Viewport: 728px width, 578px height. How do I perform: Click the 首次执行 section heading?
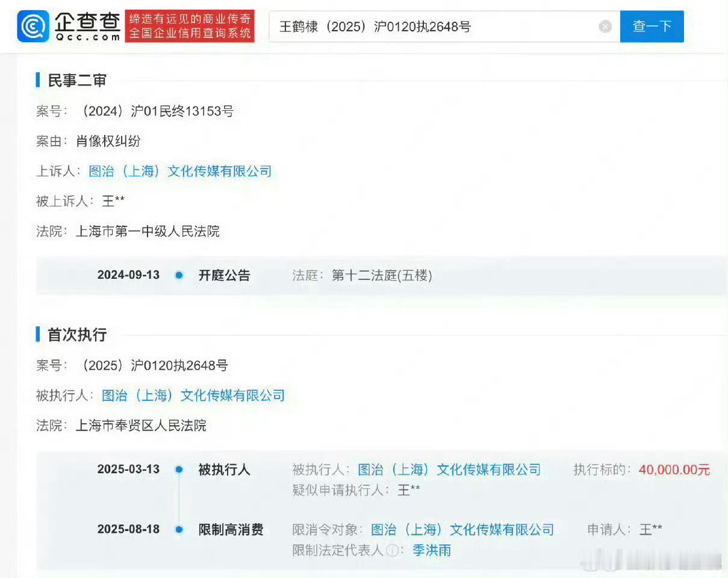[77, 335]
